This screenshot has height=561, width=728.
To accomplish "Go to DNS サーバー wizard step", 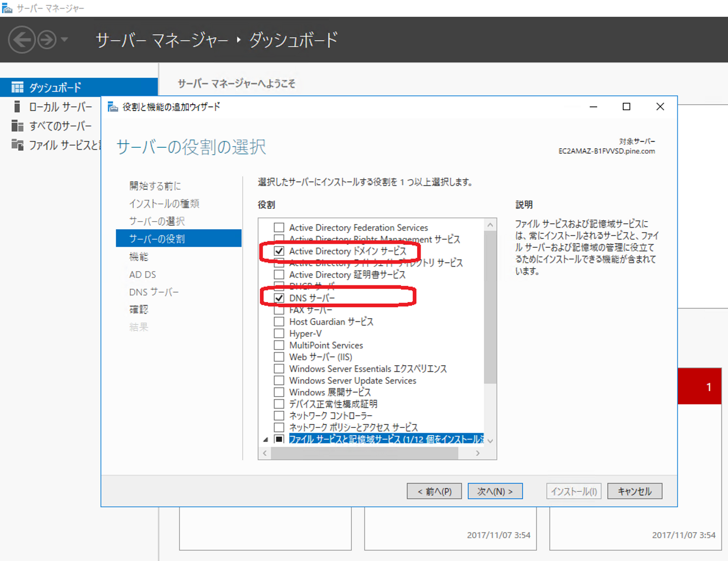I will pos(154,292).
